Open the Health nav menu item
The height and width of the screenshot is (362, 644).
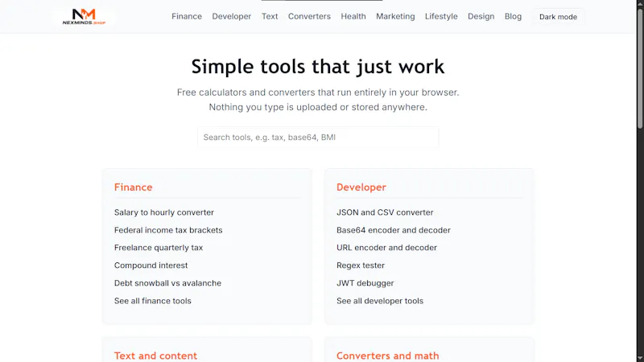[x=353, y=16]
